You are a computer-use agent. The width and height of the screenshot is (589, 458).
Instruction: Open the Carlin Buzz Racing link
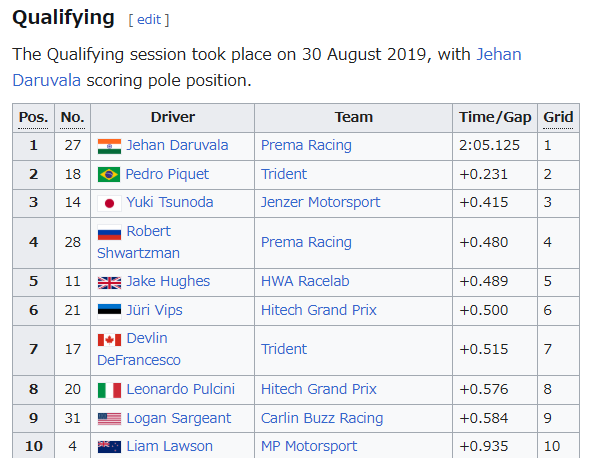coord(322,418)
